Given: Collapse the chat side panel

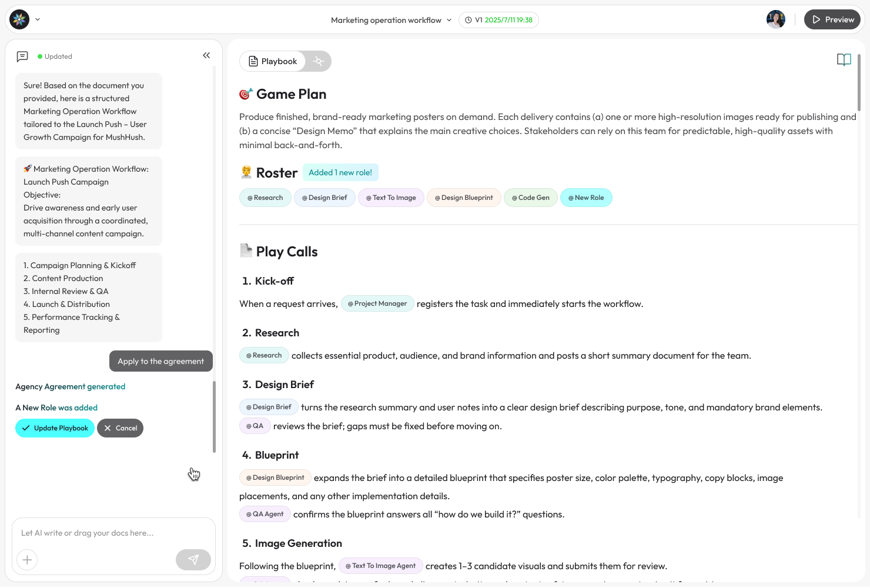Looking at the screenshot, I should coord(206,55).
